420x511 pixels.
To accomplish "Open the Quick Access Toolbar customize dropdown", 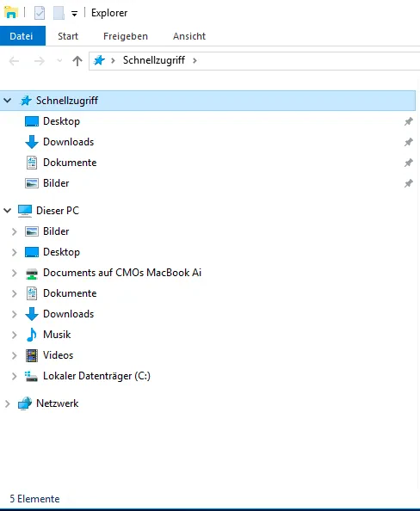I will [74, 14].
